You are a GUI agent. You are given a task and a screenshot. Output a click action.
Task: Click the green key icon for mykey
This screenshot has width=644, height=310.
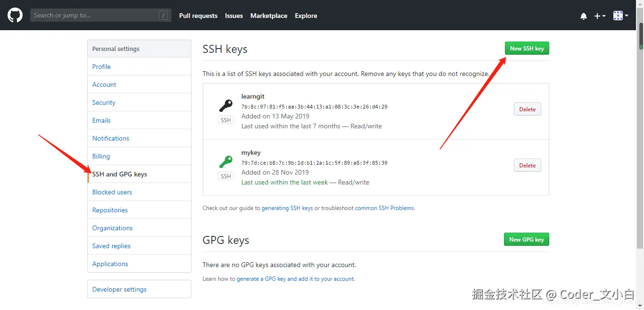point(226,162)
